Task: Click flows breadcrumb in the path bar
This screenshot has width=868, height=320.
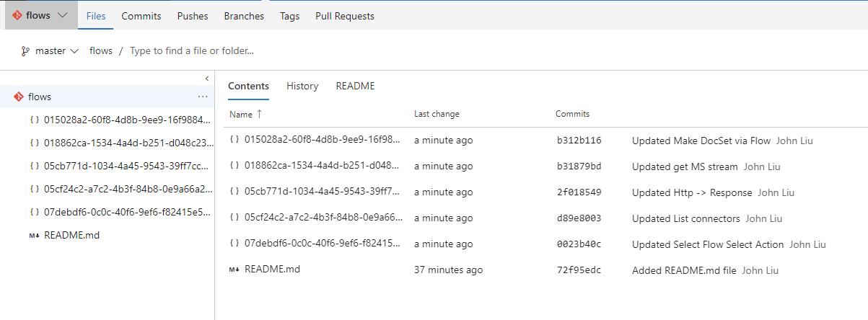Action: (101, 51)
